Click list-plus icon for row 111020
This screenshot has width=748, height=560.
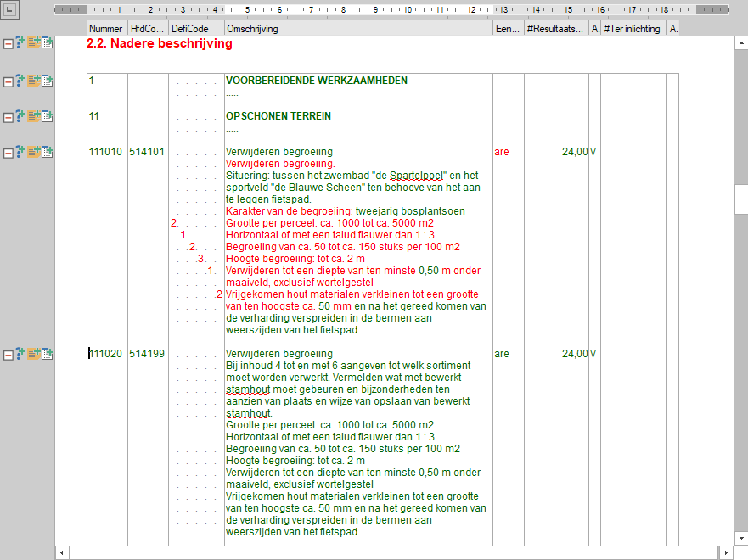[48, 354]
